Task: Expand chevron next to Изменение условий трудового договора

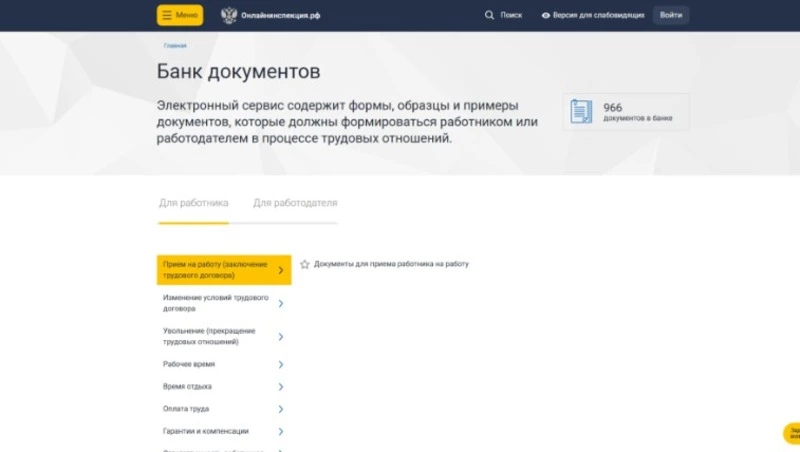Action: click(281, 304)
